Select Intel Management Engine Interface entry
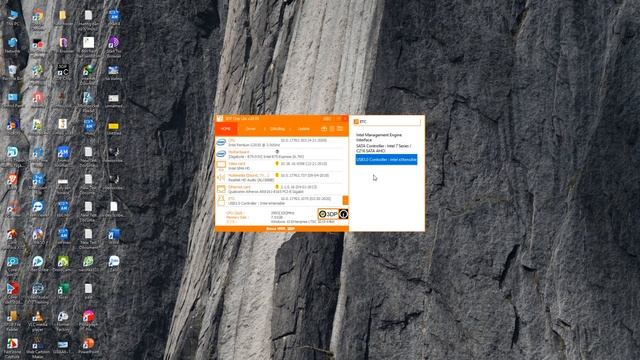Screen dimensions: 640x360 pyautogui.click(x=379, y=137)
